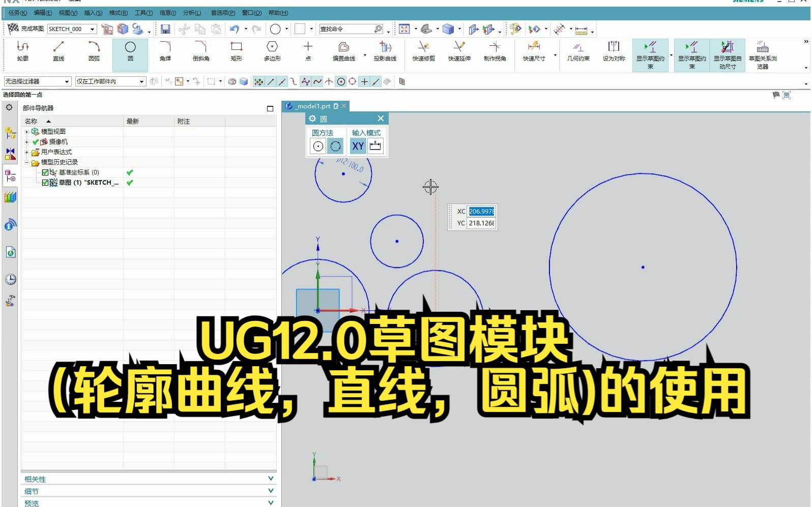Click the 最新 column header
The height and width of the screenshot is (507, 812).
pyautogui.click(x=149, y=121)
